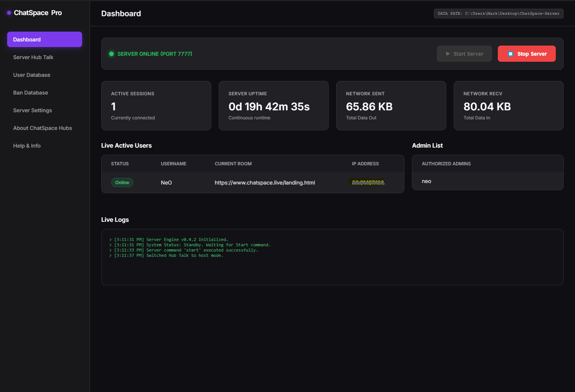Click the Start Server button
The width and height of the screenshot is (575, 392).
tap(464, 54)
